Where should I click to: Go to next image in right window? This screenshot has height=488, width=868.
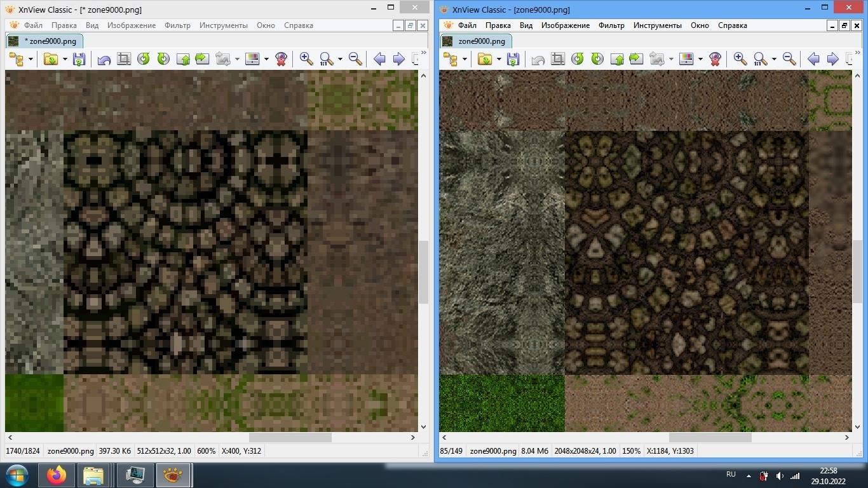point(832,59)
